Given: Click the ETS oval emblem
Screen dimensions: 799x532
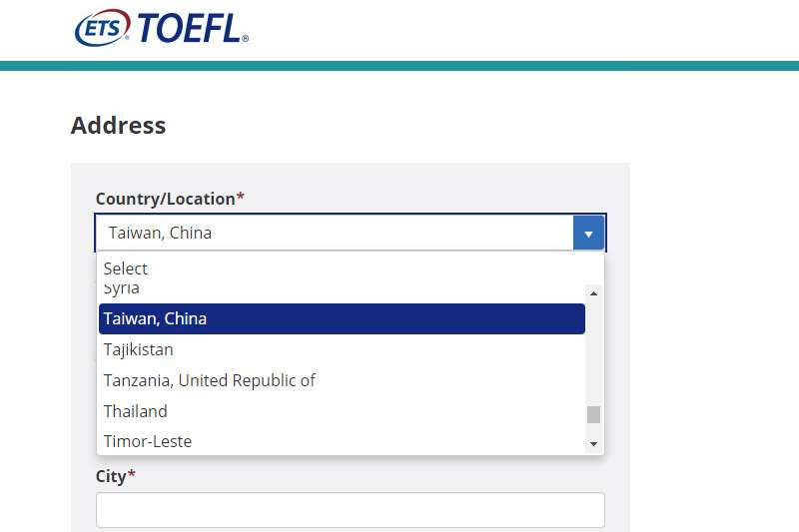Looking at the screenshot, I should click(103, 28).
